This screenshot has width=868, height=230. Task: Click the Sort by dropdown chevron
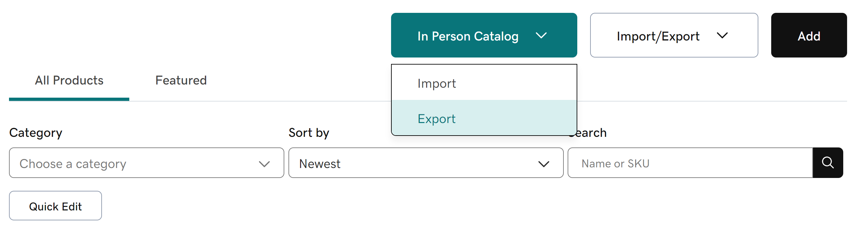click(543, 164)
